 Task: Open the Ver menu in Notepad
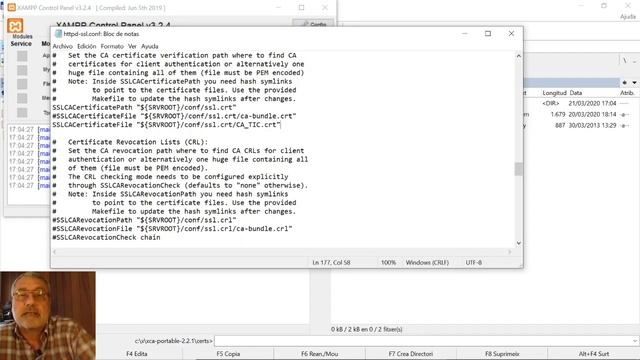tap(132, 47)
